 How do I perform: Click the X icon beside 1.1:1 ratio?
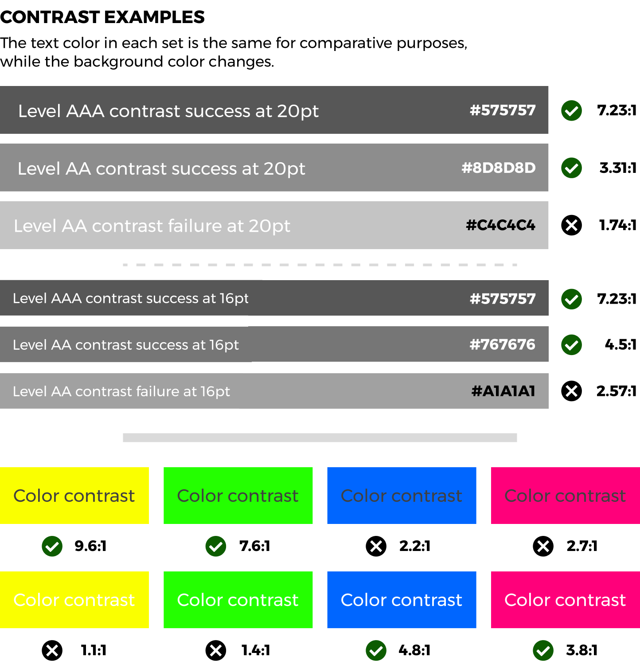point(52,650)
